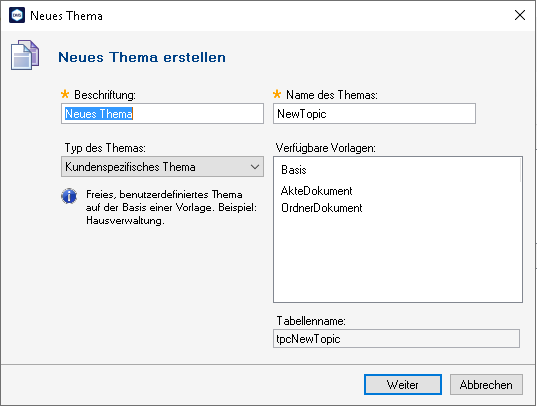Open the Typ des Themas dropdown arrow
Viewport: 537px width, 406px height.
point(254,167)
